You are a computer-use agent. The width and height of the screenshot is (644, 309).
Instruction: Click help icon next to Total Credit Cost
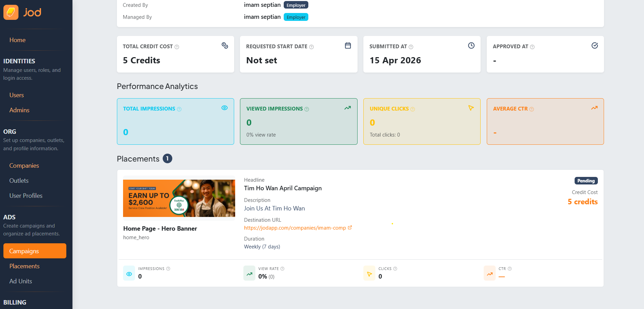(x=177, y=47)
